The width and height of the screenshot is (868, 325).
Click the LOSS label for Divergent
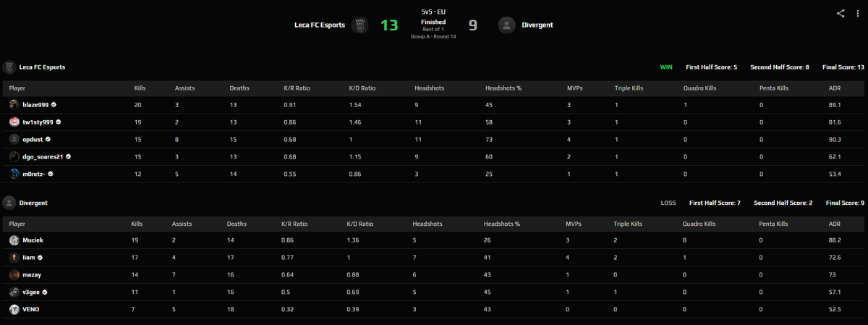(x=668, y=203)
